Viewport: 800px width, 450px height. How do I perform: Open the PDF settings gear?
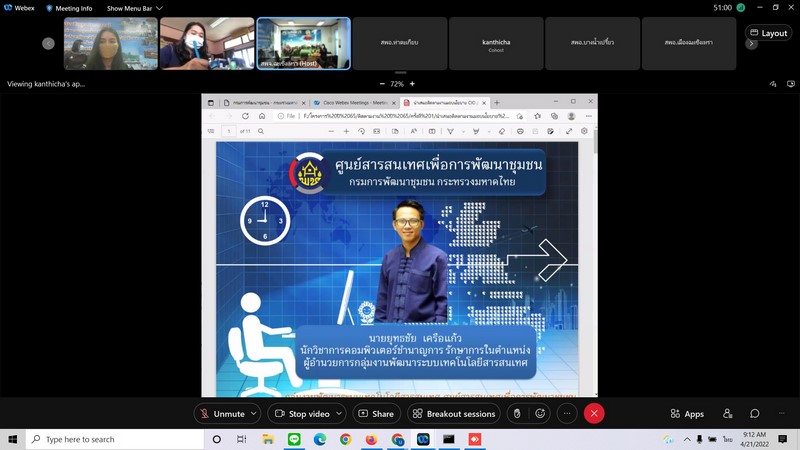tap(584, 132)
